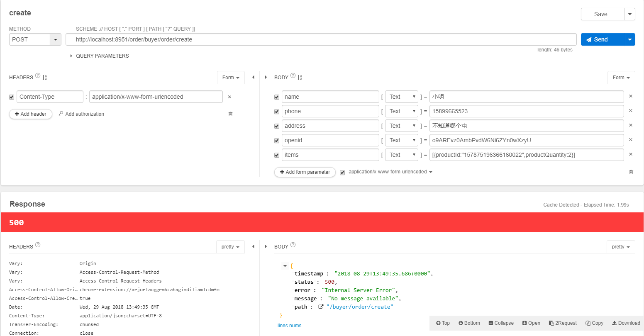The height and width of the screenshot is (336, 644).
Task: Edit the Content-Type header value field
Action: (156, 97)
